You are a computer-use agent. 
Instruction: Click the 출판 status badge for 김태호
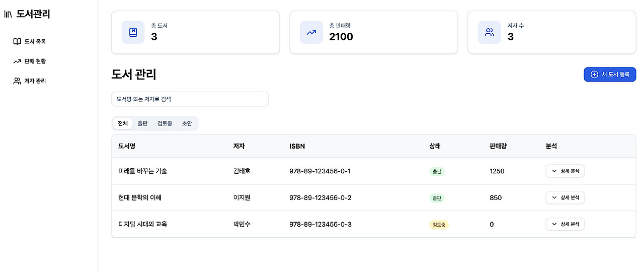437,171
